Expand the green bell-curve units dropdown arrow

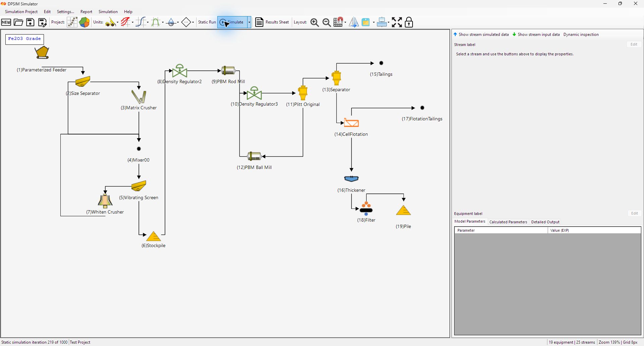point(163,22)
